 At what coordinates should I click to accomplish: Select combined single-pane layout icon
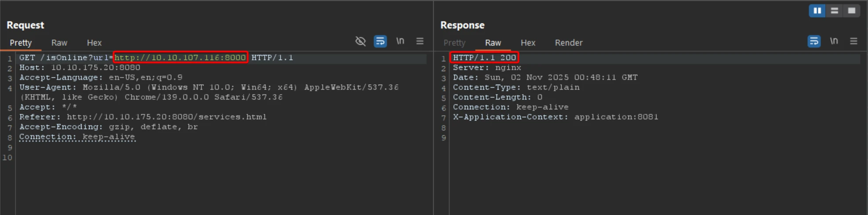851,11
